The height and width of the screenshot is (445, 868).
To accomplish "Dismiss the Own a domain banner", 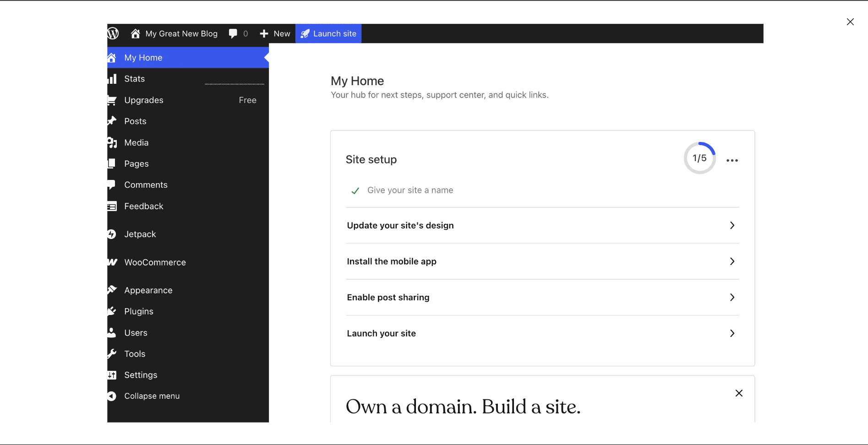I will click(739, 393).
